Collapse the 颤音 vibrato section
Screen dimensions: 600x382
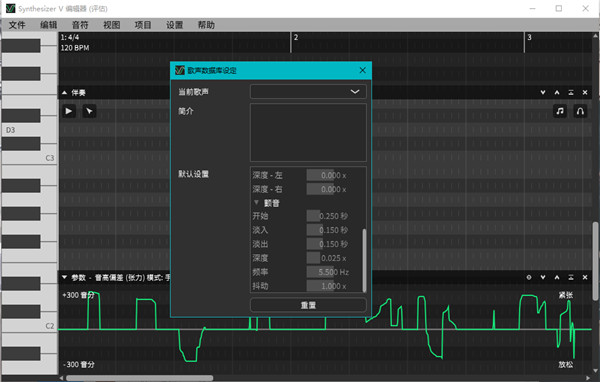256,202
